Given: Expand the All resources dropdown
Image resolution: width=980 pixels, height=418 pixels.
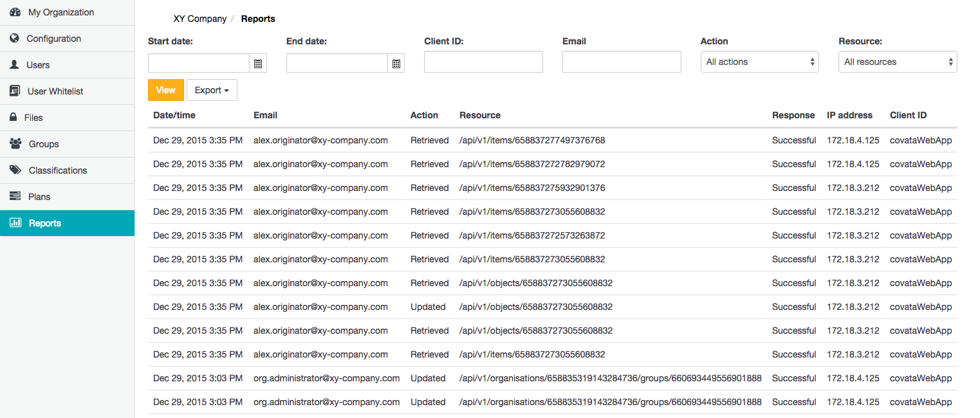Looking at the screenshot, I should click(898, 62).
